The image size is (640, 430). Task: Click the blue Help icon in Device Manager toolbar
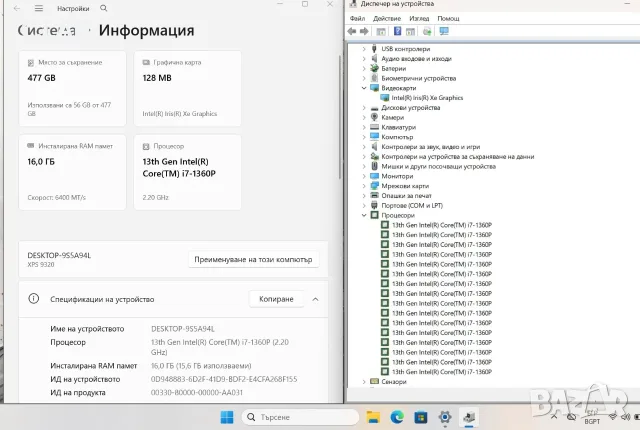397,31
